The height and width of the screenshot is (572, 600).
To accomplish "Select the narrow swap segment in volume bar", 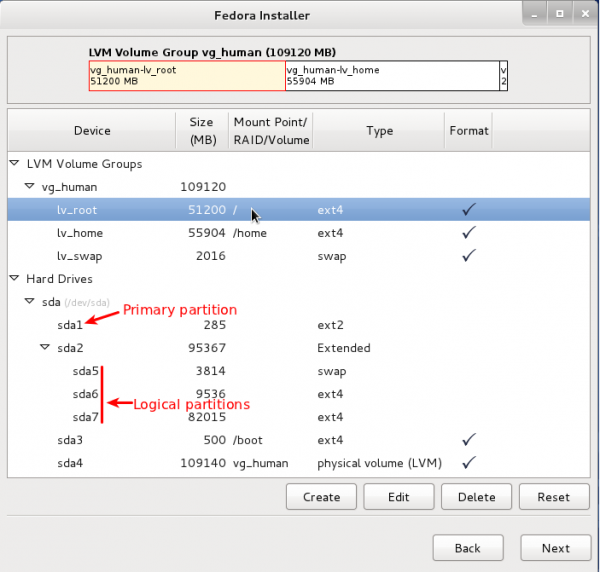I will (504, 76).
